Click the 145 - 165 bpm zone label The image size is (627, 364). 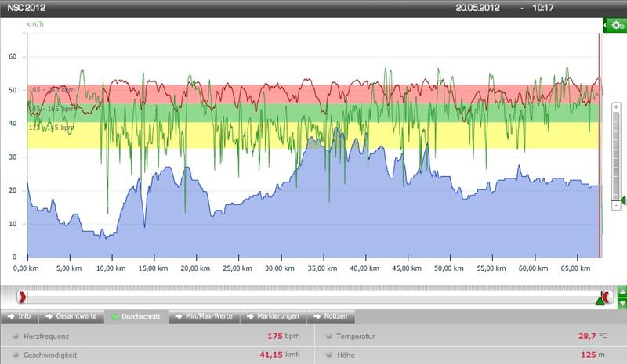52,109
